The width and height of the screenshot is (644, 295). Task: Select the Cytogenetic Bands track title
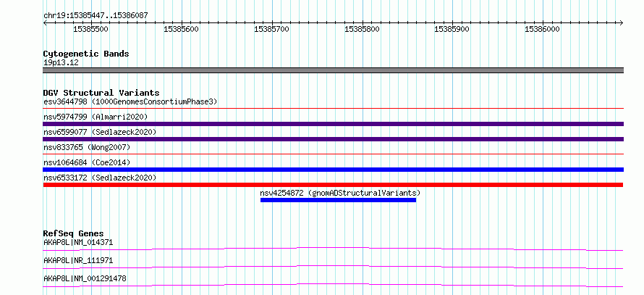pos(86,54)
